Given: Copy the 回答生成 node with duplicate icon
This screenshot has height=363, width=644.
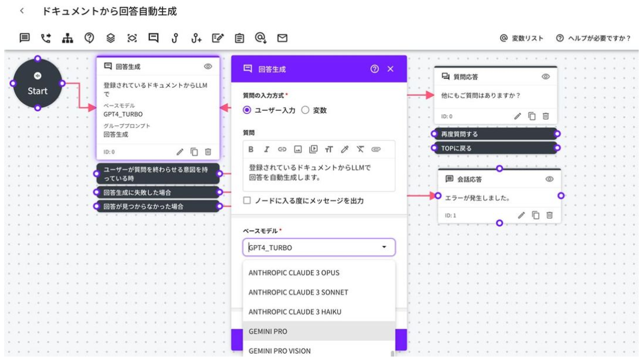Looking at the screenshot, I should (194, 152).
